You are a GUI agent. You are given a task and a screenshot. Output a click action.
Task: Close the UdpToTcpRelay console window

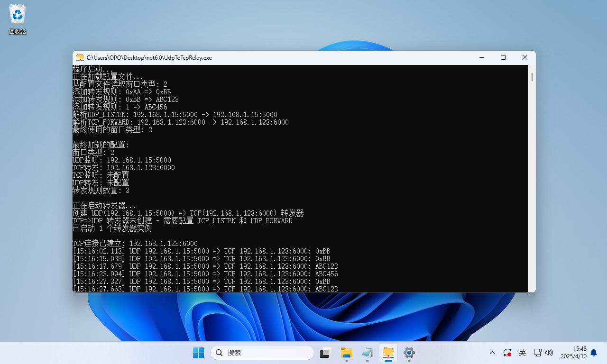coord(525,57)
